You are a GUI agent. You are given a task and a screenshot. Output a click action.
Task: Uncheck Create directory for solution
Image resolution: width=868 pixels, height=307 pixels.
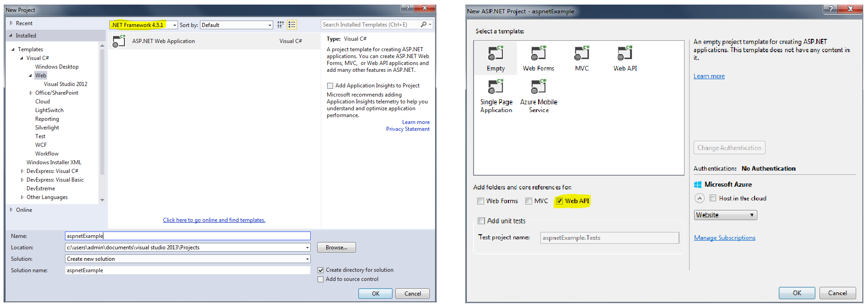pyautogui.click(x=321, y=270)
